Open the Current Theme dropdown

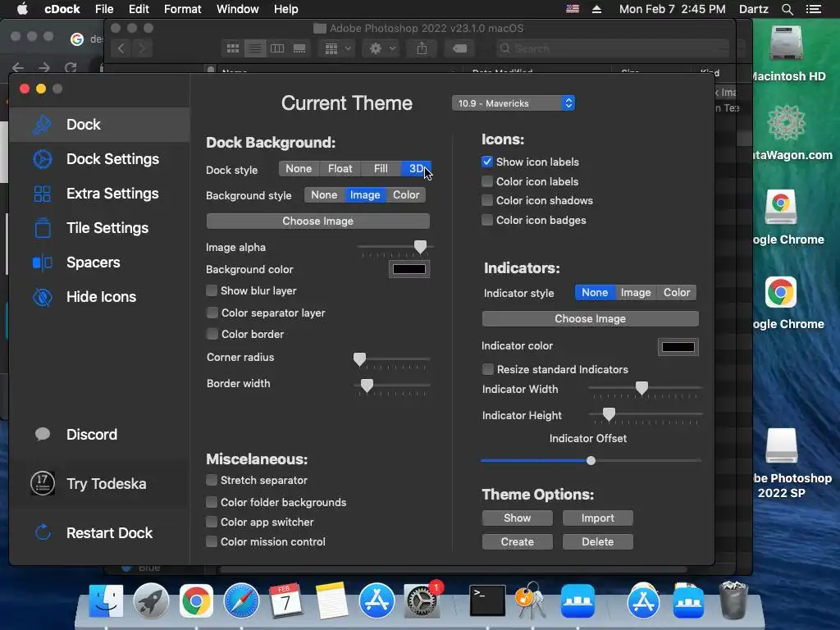514,103
